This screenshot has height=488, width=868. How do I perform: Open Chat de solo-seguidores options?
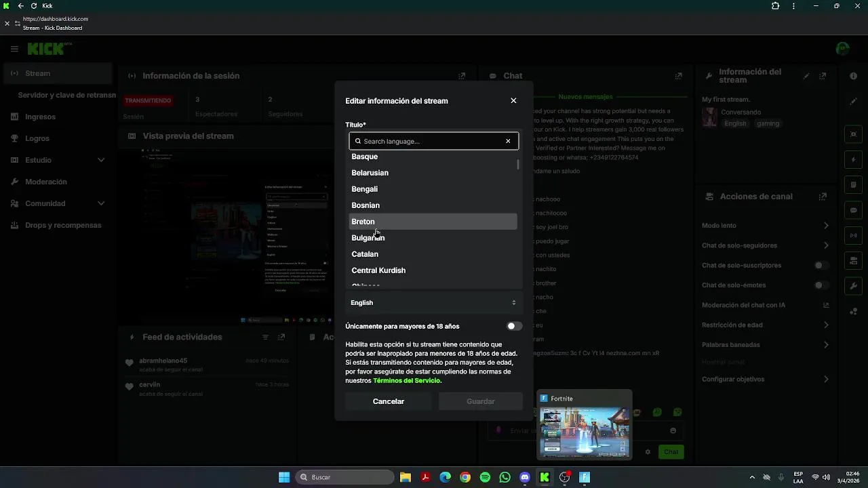pos(765,245)
